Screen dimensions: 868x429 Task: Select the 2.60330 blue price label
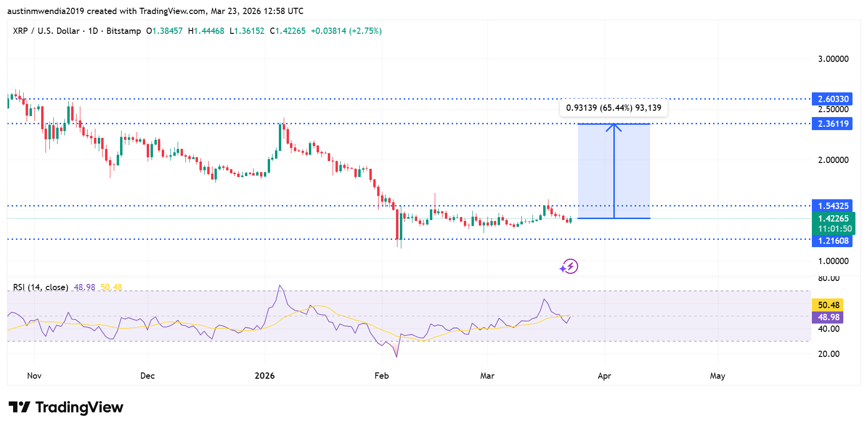click(832, 99)
